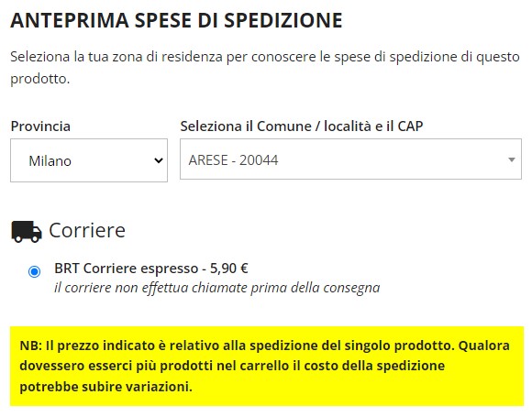Screen dimensions: 532x417
Task: Select the BRT Corriere espresso radio button
Action: tap(34, 271)
